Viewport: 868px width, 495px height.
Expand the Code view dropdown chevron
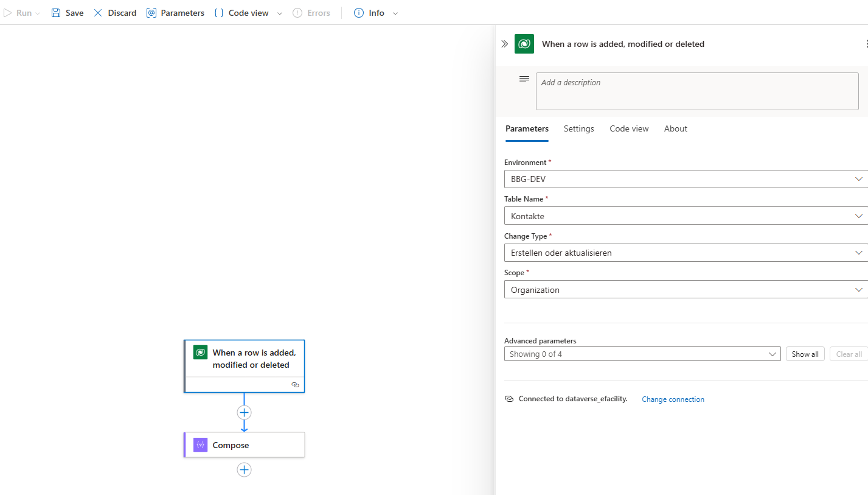[x=280, y=13]
